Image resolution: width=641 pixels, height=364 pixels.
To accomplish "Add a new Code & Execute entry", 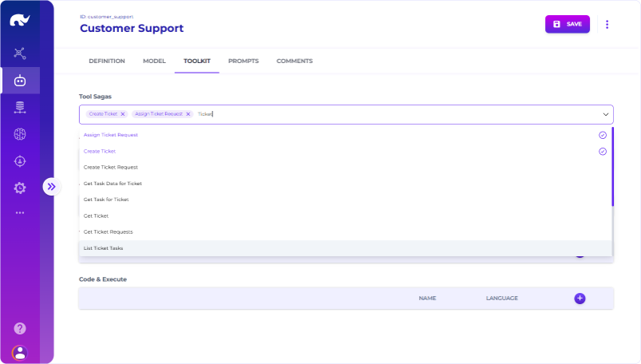I will (x=580, y=299).
